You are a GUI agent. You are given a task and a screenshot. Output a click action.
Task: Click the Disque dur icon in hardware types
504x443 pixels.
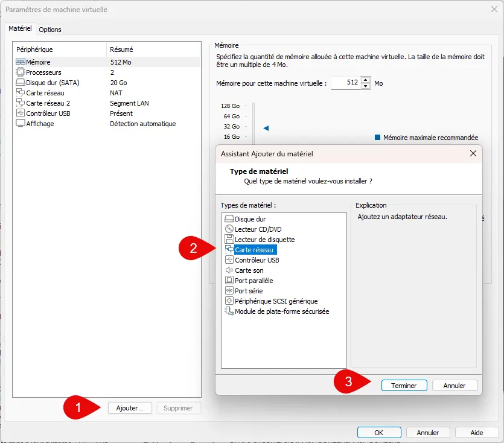click(229, 219)
